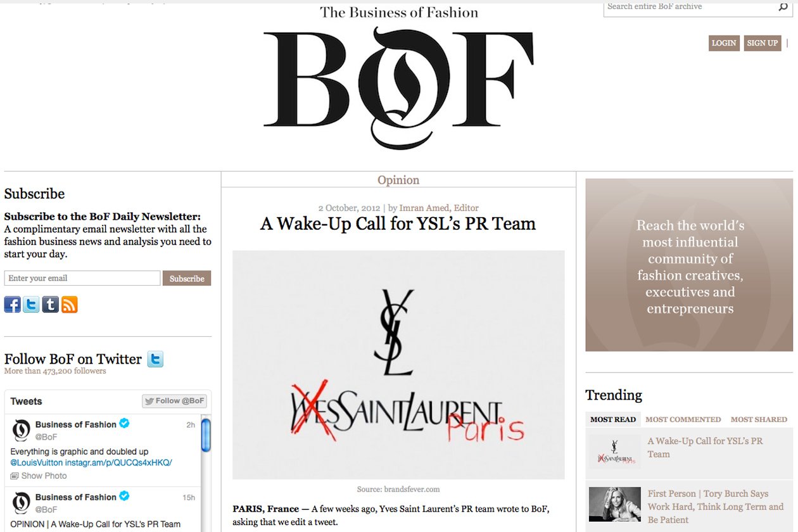Open Tory Burch article thumbnail
The width and height of the screenshot is (798, 532).
click(614, 504)
